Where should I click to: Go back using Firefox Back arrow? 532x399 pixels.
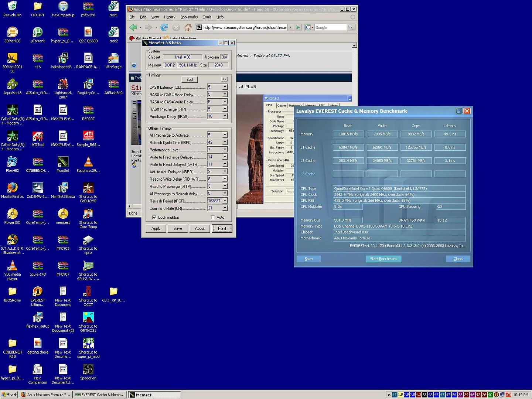tap(133, 27)
